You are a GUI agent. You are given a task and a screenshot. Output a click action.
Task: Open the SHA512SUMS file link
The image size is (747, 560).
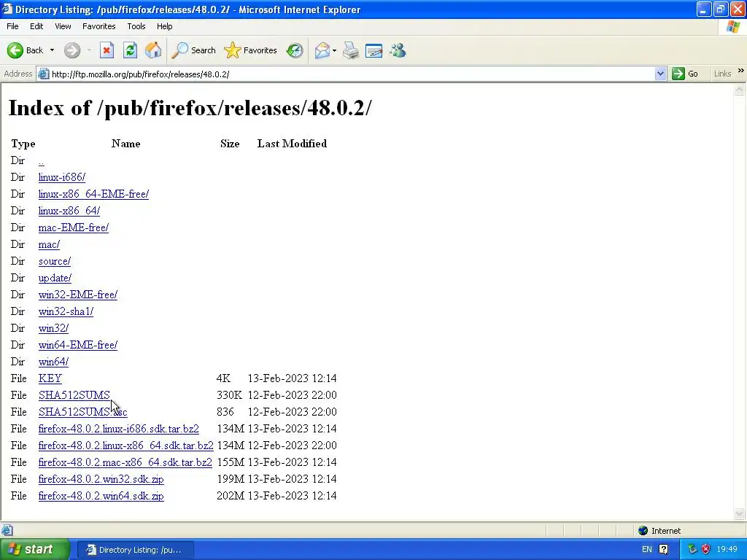tap(74, 394)
